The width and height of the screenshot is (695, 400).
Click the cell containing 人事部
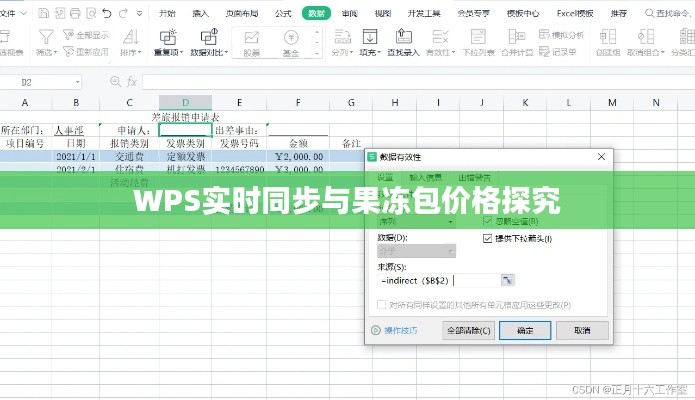[x=76, y=130]
